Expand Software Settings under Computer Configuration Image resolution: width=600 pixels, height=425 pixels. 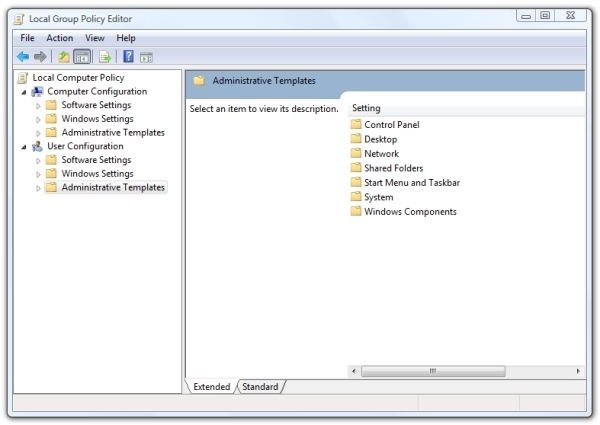pos(38,106)
